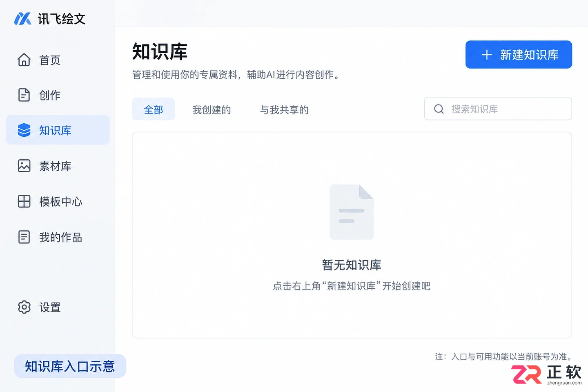Click the 知识库 page heading
This screenshot has width=588, height=392.
(x=160, y=52)
